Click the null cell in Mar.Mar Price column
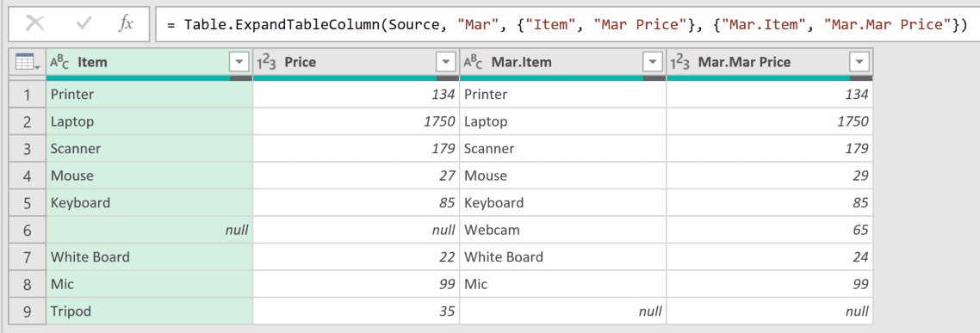 tap(769, 311)
